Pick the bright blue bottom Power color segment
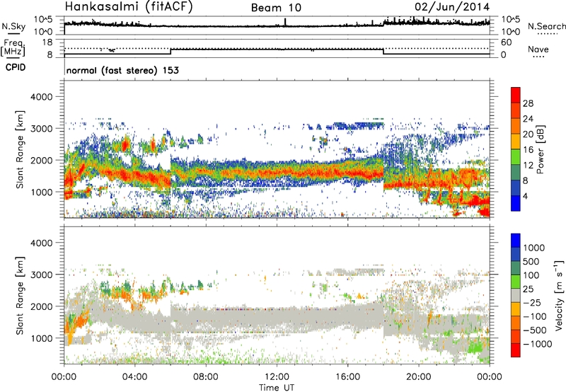 point(516,203)
